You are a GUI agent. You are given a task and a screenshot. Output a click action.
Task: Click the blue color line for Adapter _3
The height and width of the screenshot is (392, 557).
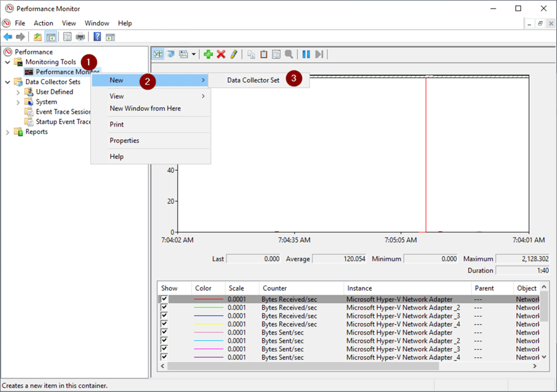click(209, 315)
